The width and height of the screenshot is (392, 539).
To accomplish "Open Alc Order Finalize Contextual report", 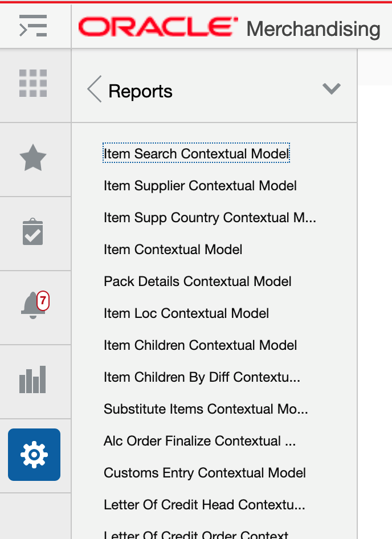I will click(201, 440).
